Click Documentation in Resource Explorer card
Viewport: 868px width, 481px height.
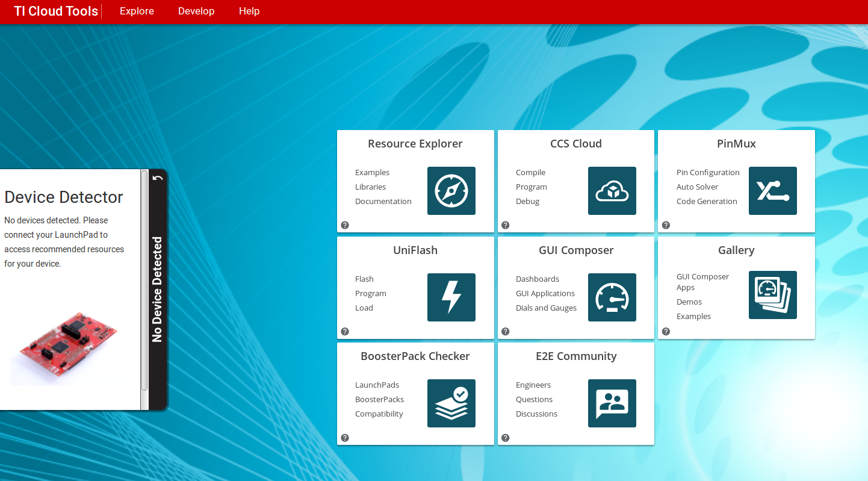tap(383, 202)
